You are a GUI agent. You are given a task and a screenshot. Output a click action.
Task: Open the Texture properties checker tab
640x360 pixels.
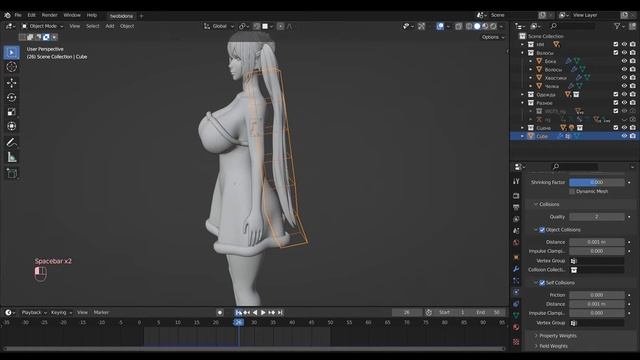point(516,342)
